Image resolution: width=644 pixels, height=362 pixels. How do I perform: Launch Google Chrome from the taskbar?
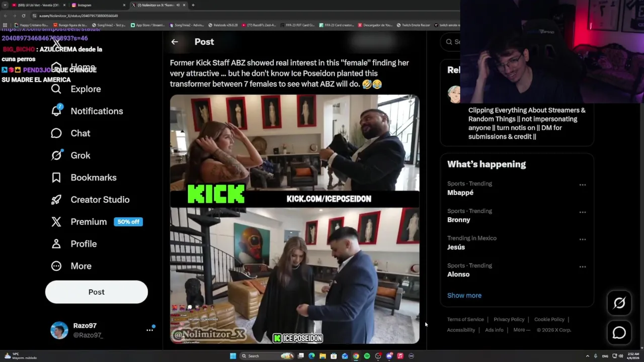click(x=356, y=356)
